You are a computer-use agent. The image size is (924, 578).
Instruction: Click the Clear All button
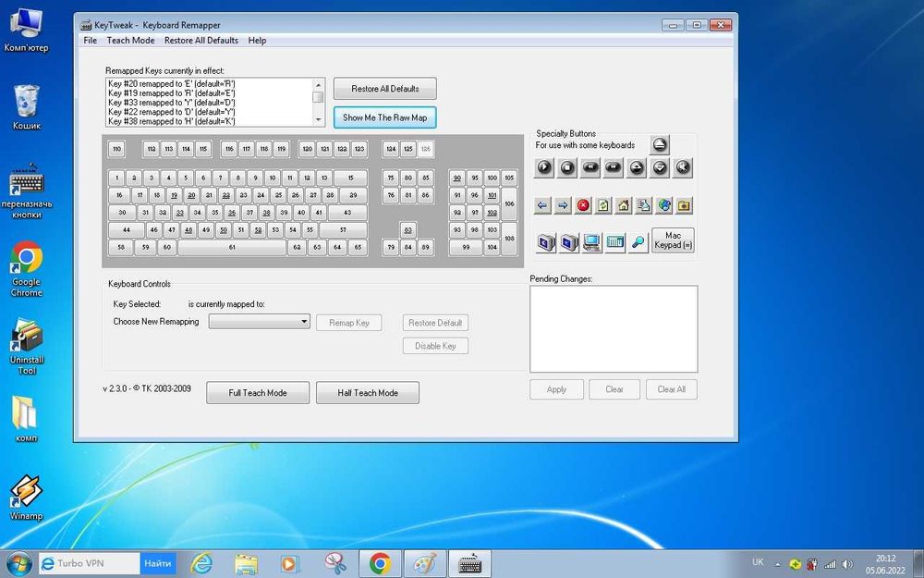671,389
